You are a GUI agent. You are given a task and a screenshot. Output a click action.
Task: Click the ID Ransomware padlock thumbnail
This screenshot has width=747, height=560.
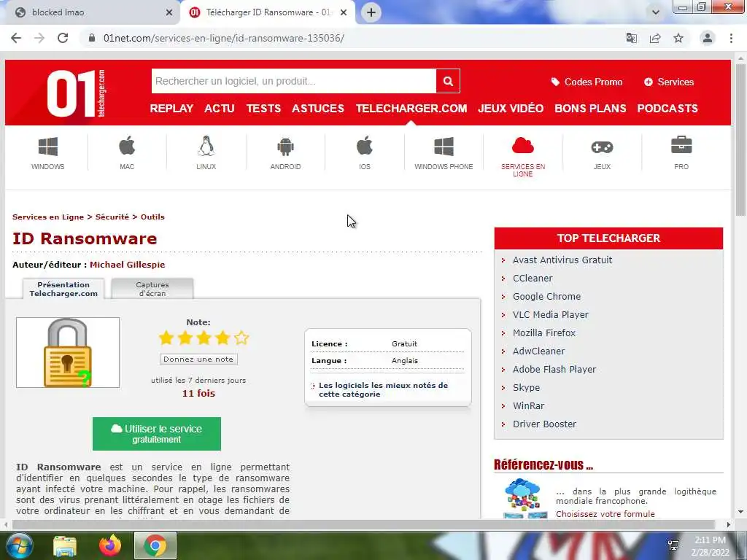pyautogui.click(x=68, y=352)
